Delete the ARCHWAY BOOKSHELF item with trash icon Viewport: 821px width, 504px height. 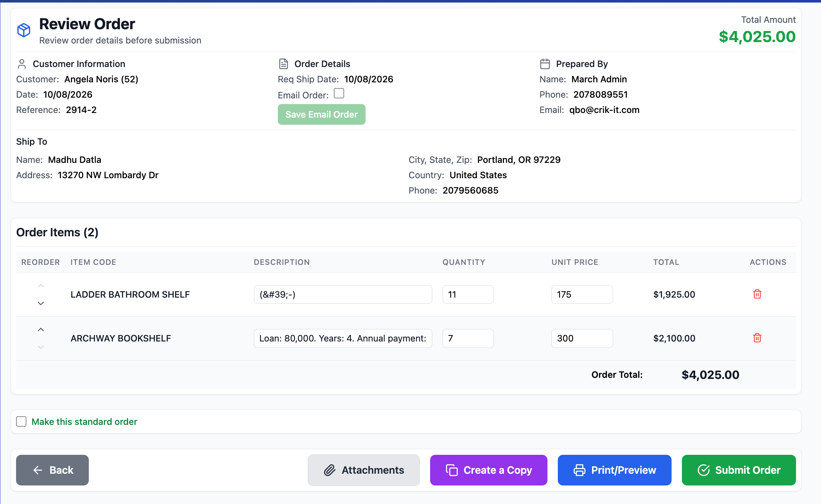[757, 338]
